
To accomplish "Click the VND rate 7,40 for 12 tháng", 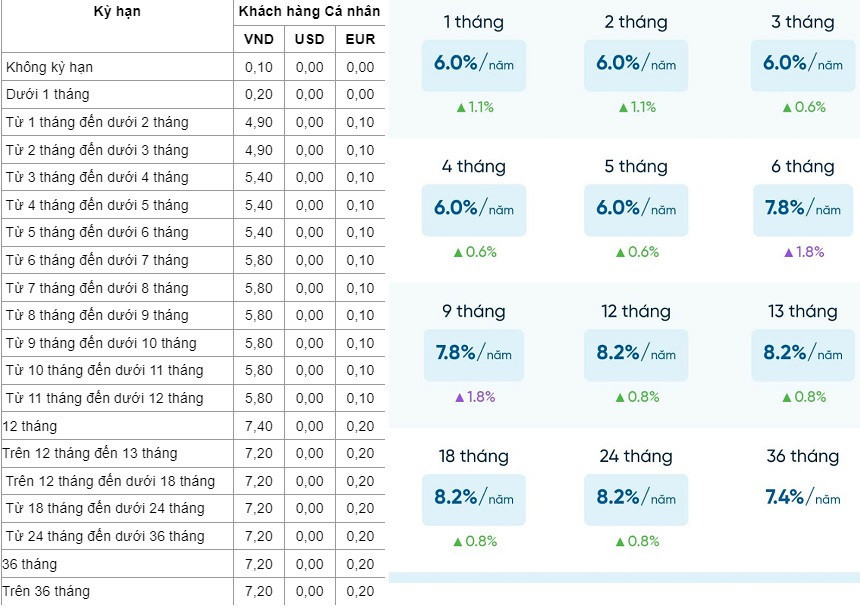I will tap(259, 426).
